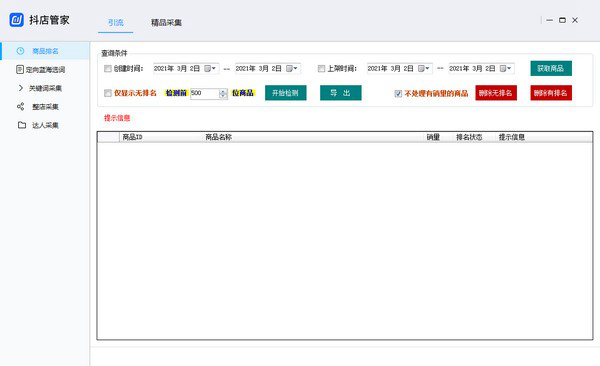
Task: Click the 开始检测 button
Action: point(285,93)
